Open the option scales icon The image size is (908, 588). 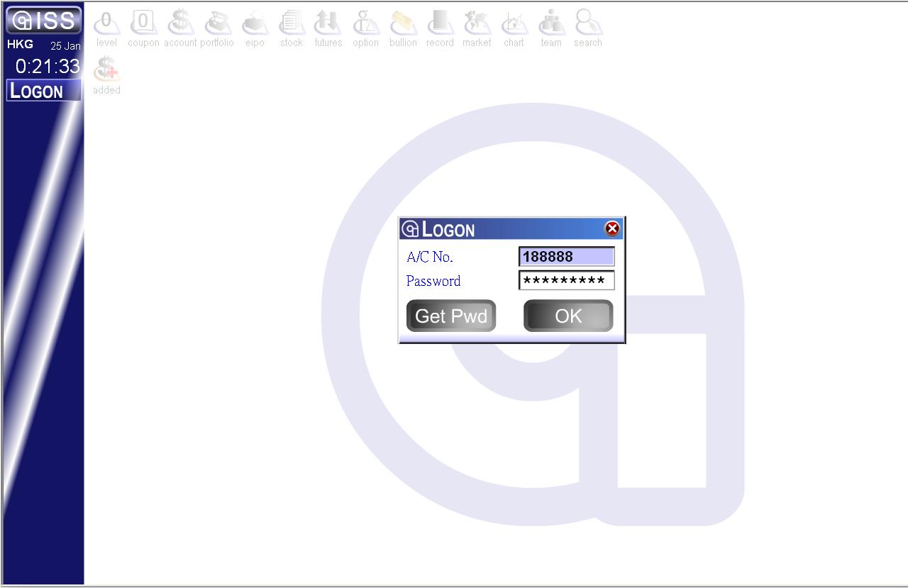pos(365,25)
